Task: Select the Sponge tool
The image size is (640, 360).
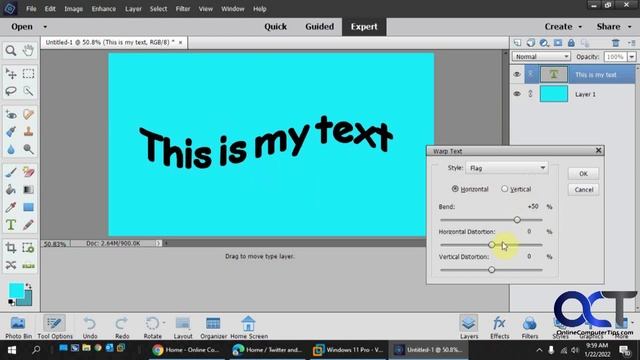Action: tap(28, 149)
